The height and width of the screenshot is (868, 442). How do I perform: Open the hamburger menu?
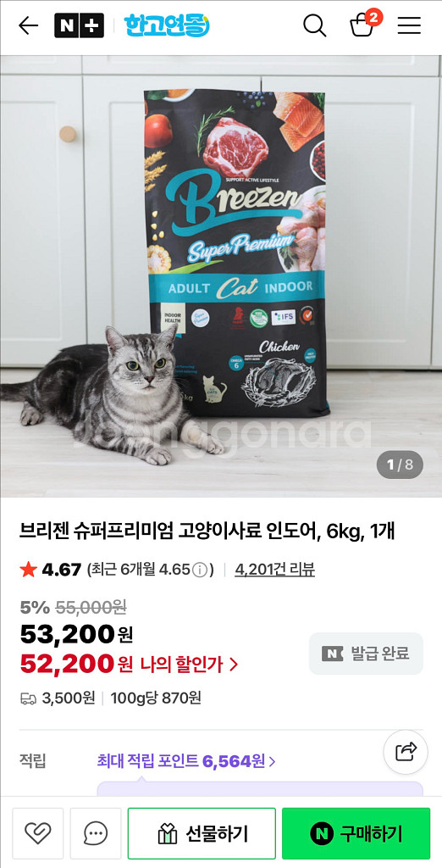point(409,25)
